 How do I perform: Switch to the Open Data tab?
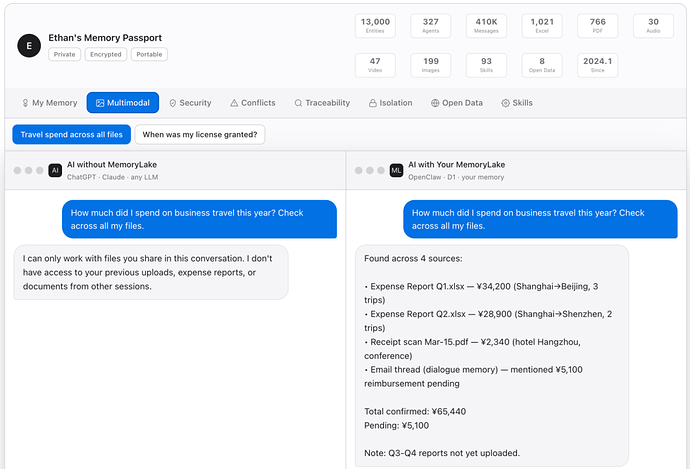point(456,103)
